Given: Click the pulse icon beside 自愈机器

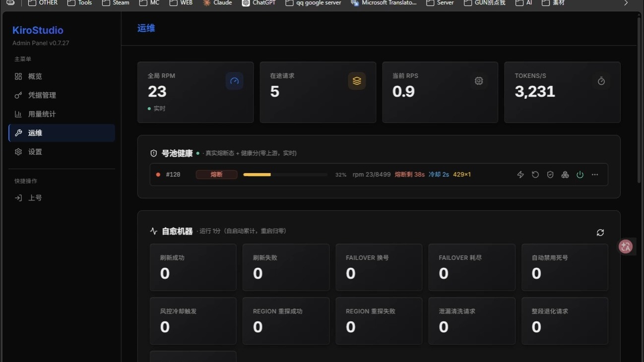Looking at the screenshot, I should coord(154,231).
